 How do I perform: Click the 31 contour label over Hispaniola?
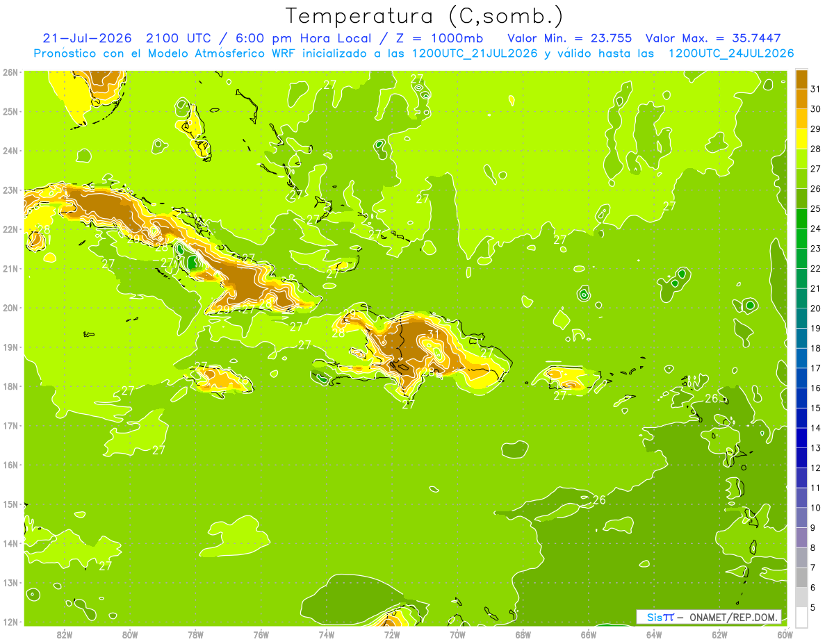tap(433, 334)
